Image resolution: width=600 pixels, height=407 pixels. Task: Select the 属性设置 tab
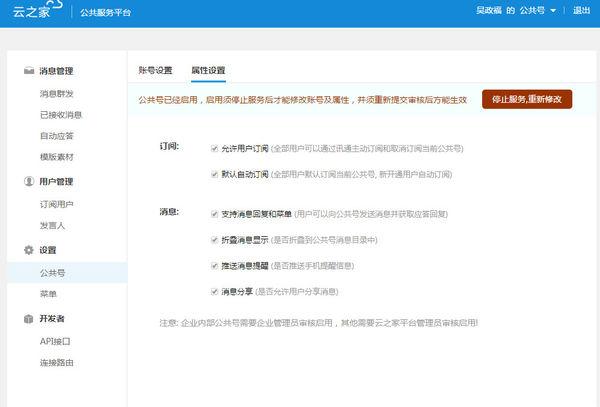tap(208, 70)
